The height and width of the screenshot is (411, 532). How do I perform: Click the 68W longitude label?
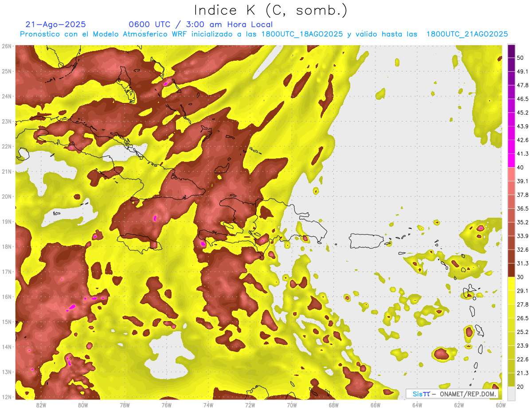333,405
